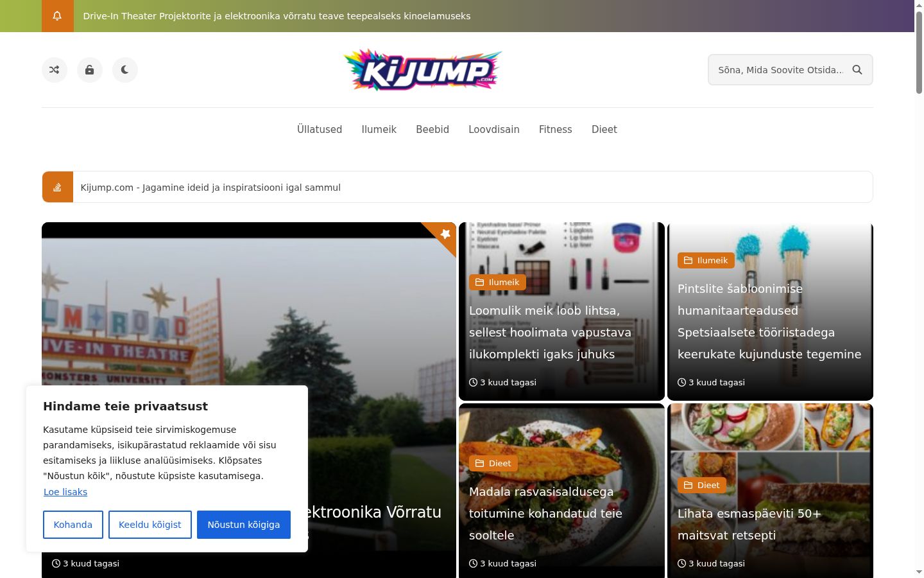Go to the Fitness category
This screenshot has width=924, height=578.
pyautogui.click(x=556, y=130)
